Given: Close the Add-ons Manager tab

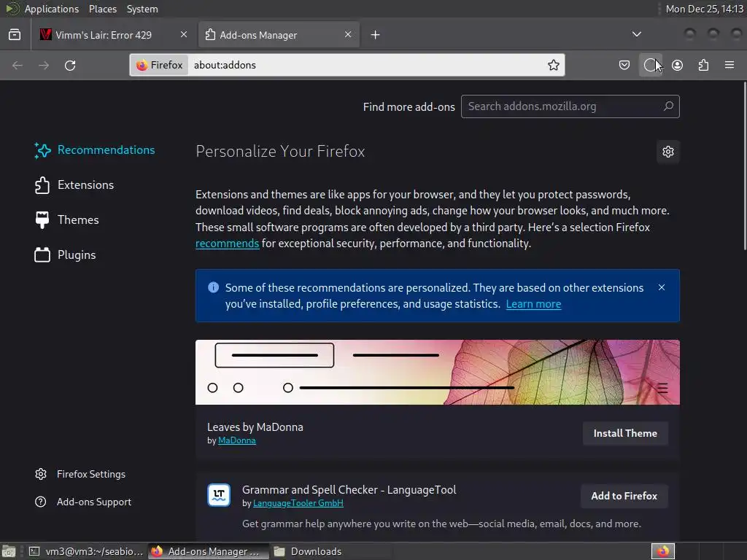Looking at the screenshot, I should coord(348,34).
